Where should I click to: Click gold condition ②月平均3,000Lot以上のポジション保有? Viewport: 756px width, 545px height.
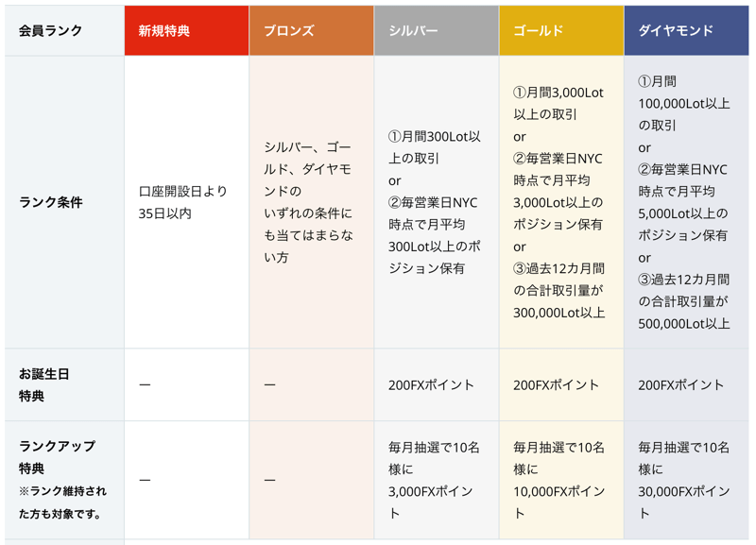click(x=558, y=192)
